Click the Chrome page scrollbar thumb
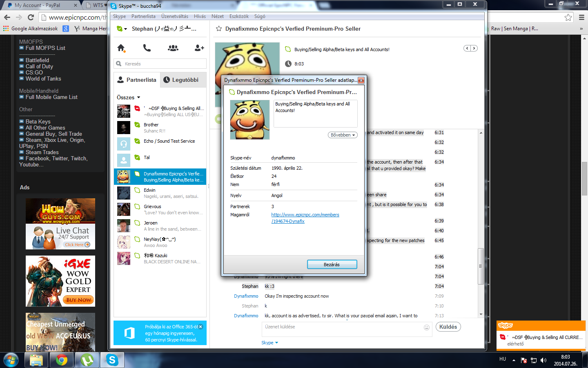 [x=584, y=179]
